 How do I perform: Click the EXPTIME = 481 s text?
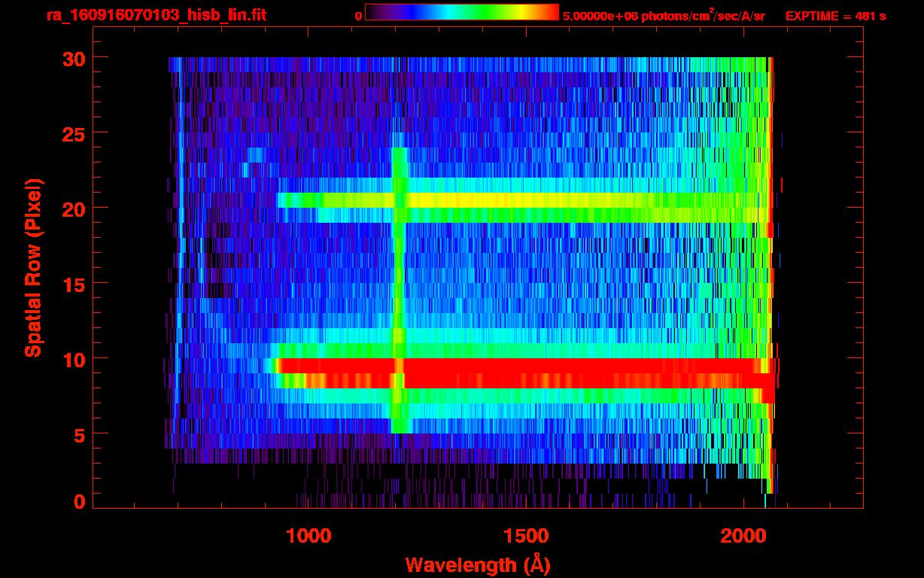835,16
